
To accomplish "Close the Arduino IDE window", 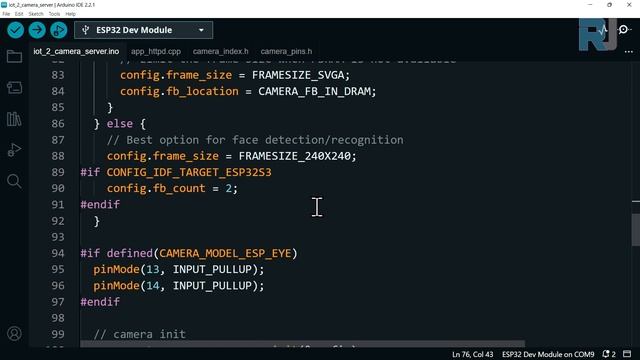I will coord(629,5).
